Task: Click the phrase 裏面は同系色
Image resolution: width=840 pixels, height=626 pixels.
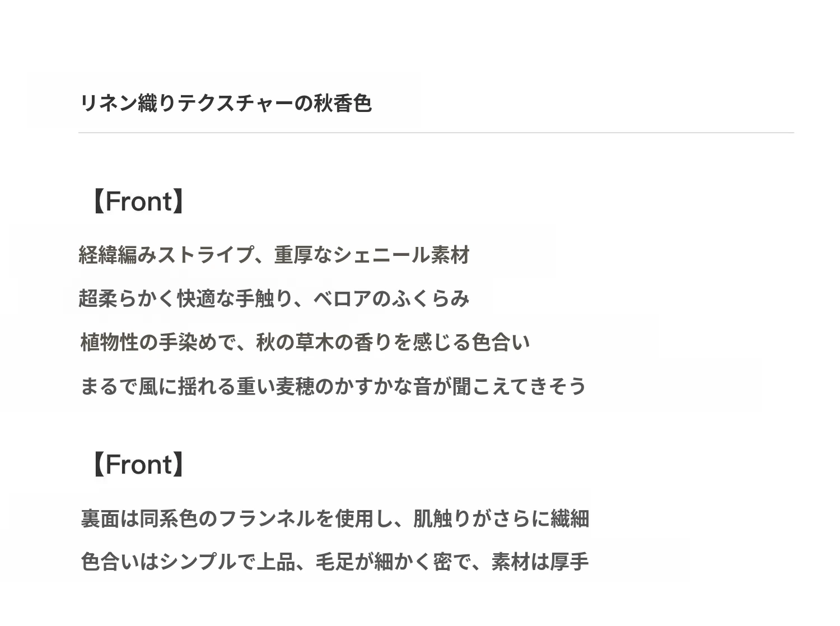Action: pyautogui.click(x=139, y=518)
